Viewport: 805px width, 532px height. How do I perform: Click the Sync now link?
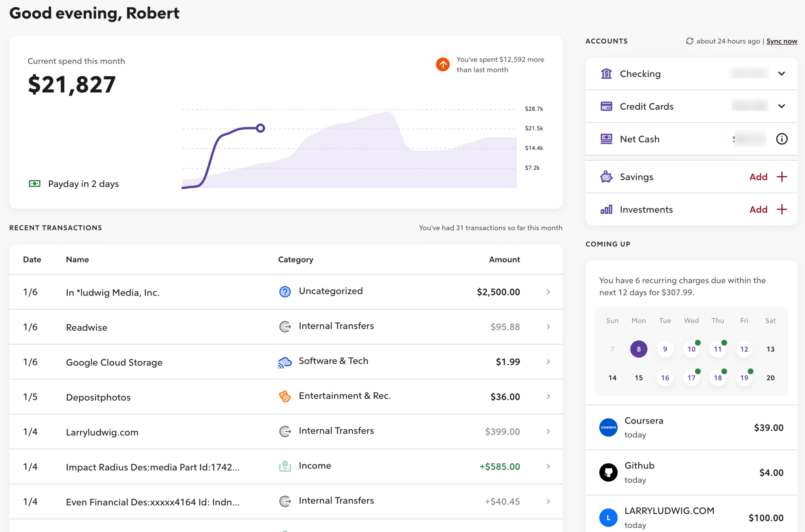tap(782, 41)
